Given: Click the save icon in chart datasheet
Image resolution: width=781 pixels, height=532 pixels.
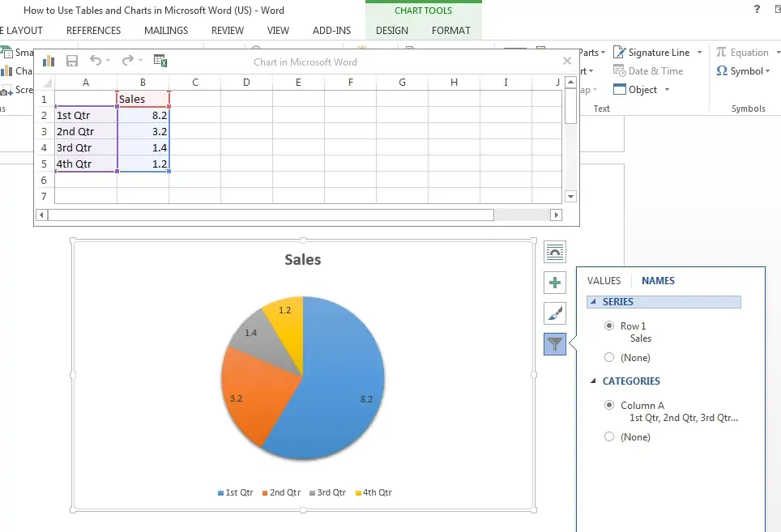Looking at the screenshot, I should (x=72, y=61).
